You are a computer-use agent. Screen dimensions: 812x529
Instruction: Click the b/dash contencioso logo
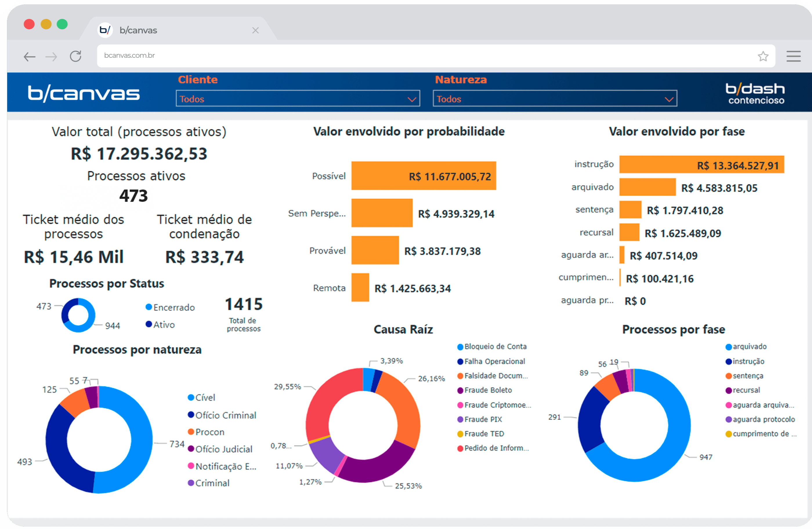click(755, 93)
